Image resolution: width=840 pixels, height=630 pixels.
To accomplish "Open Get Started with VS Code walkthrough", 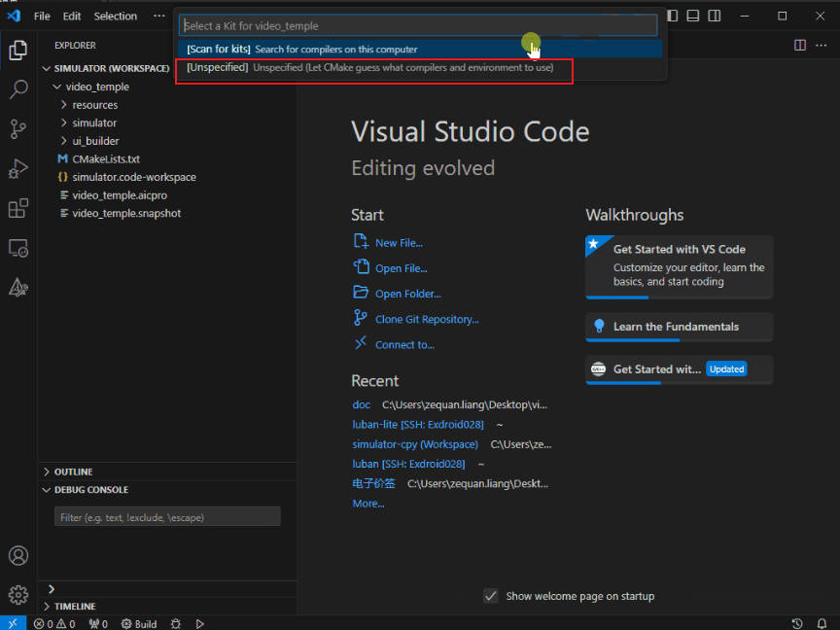I will (679, 266).
